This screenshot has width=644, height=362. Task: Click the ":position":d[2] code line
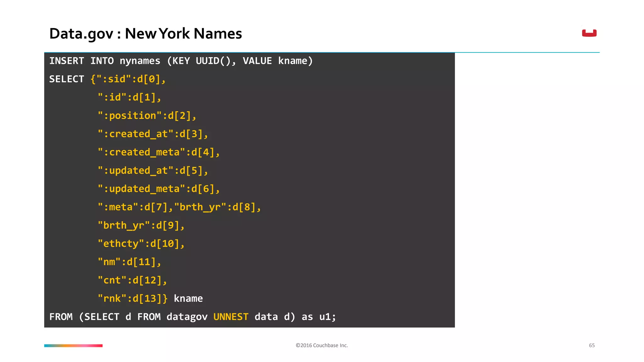(147, 115)
